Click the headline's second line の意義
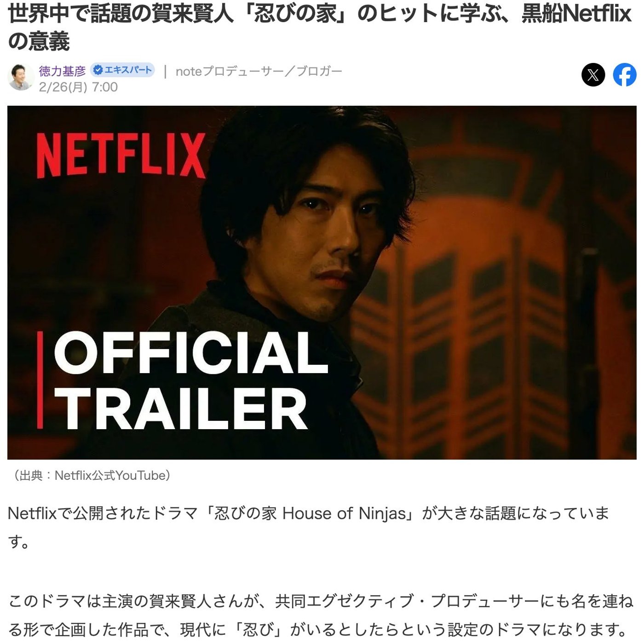 click(x=39, y=41)
